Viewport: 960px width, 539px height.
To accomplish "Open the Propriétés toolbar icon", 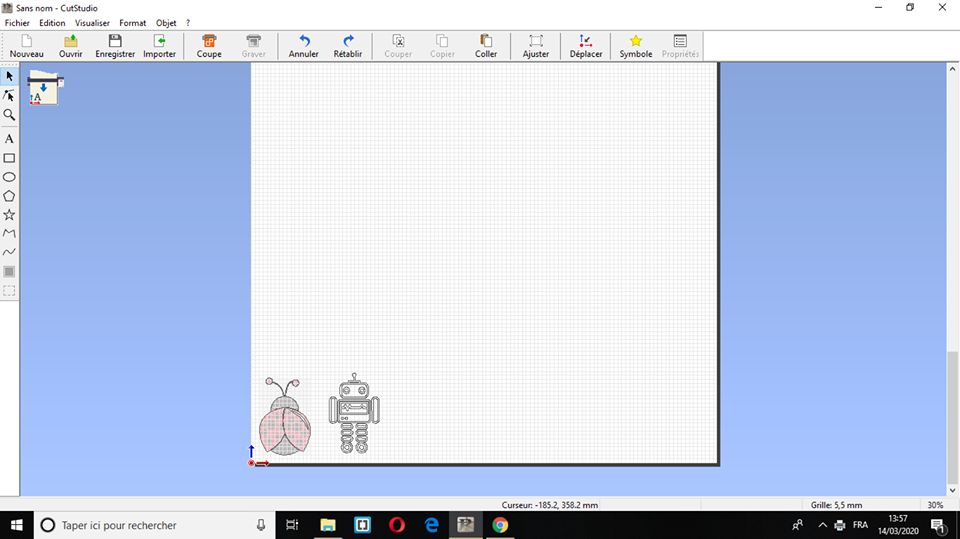I will 680,46.
